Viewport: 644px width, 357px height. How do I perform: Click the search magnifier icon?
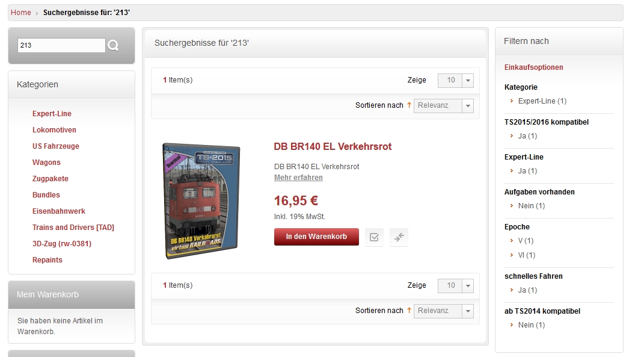[113, 45]
